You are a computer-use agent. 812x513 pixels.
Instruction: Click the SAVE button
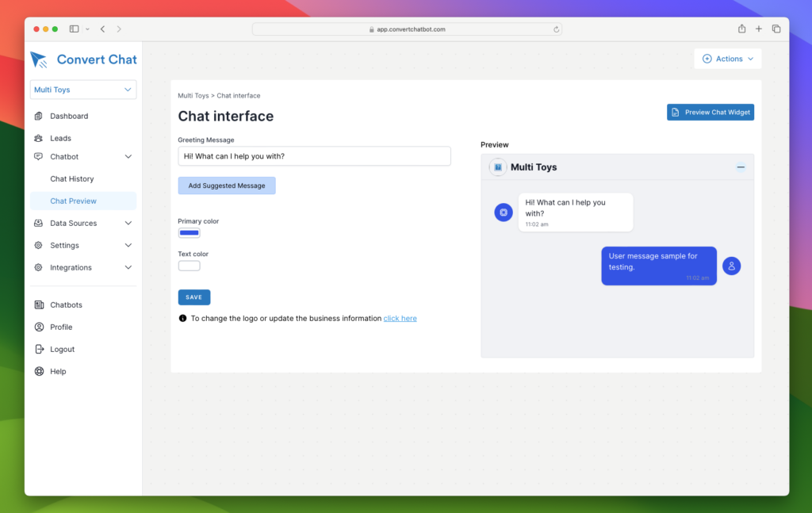(194, 297)
